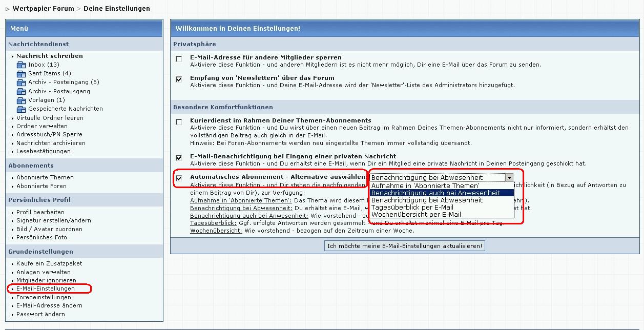Viewport: 644px width, 330px height.
Task: Choose Wochenübersicht per E-Mail option
Action: [x=442, y=214]
